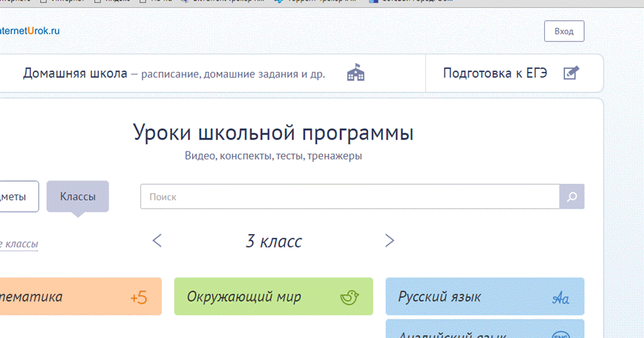Click the 3 класс heading
Viewport: 644px width, 338px height.
click(x=274, y=241)
